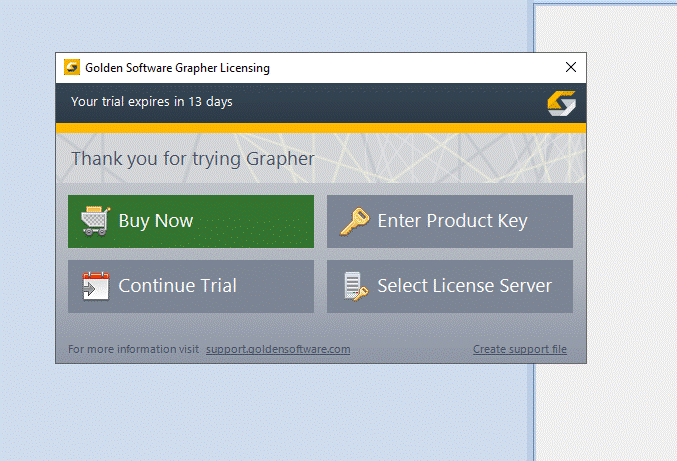
Task: Click the yellow stripe below the header
Action: (320, 128)
